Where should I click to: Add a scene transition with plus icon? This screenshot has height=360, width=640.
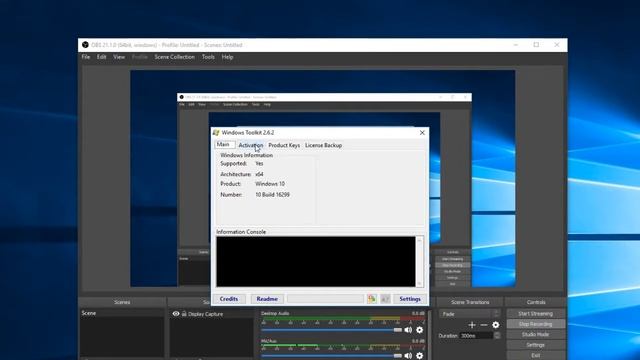pos(472,325)
